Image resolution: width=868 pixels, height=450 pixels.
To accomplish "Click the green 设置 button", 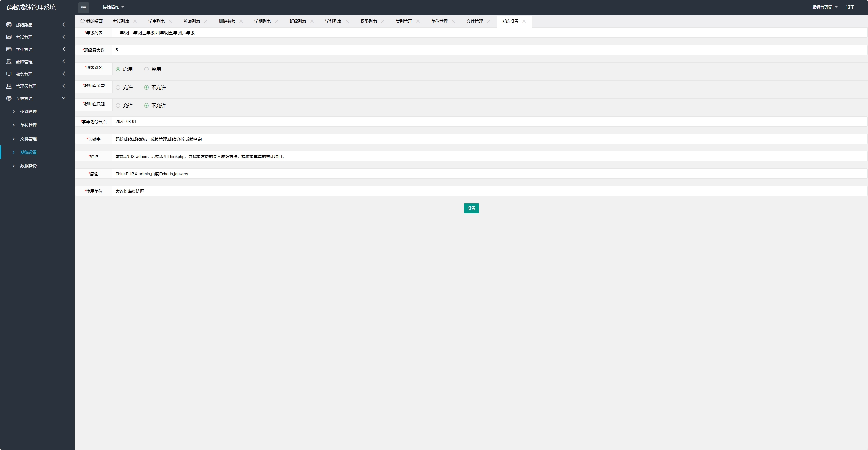I will pyautogui.click(x=471, y=208).
